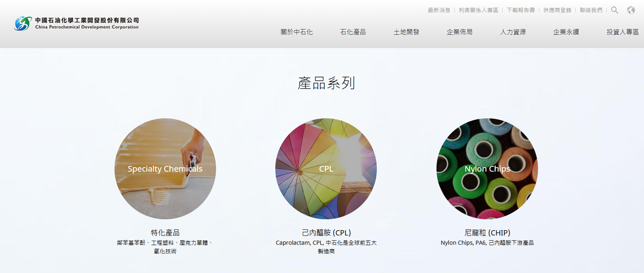Open the 供應商登錄 link

pos(557,10)
